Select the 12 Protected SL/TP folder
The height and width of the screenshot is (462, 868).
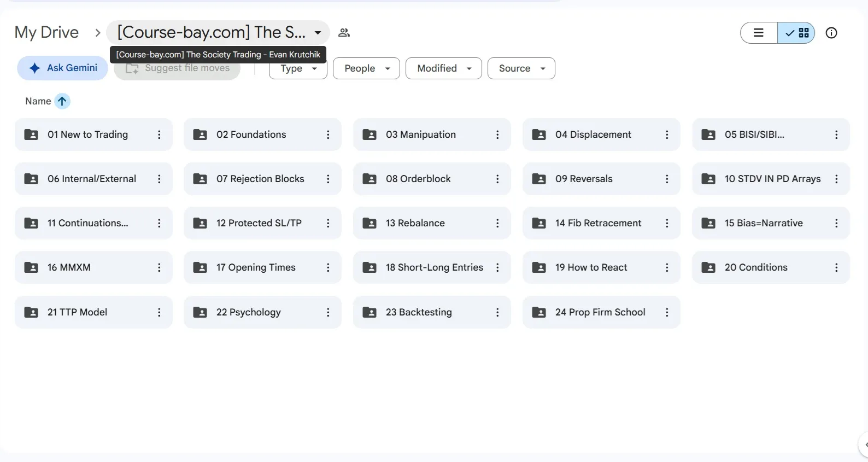coord(262,223)
